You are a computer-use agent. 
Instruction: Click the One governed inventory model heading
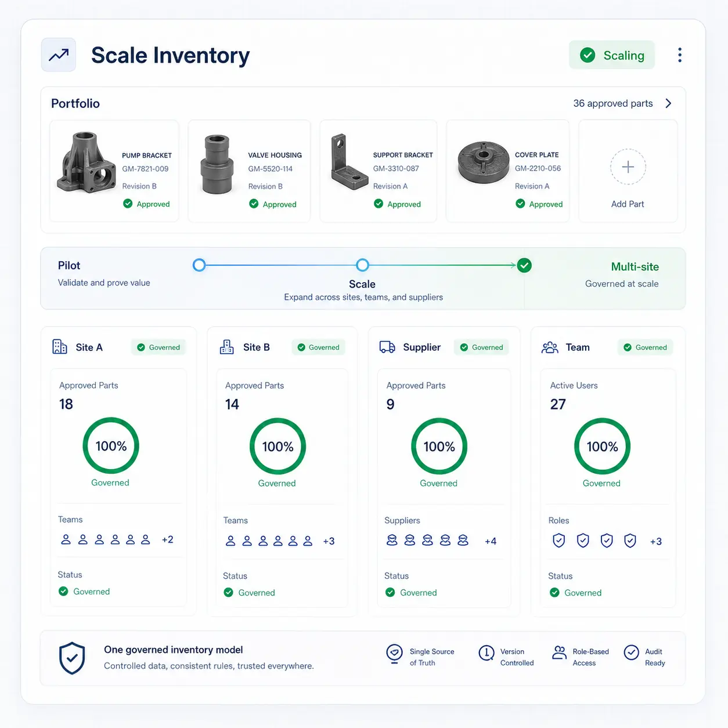pos(174,650)
